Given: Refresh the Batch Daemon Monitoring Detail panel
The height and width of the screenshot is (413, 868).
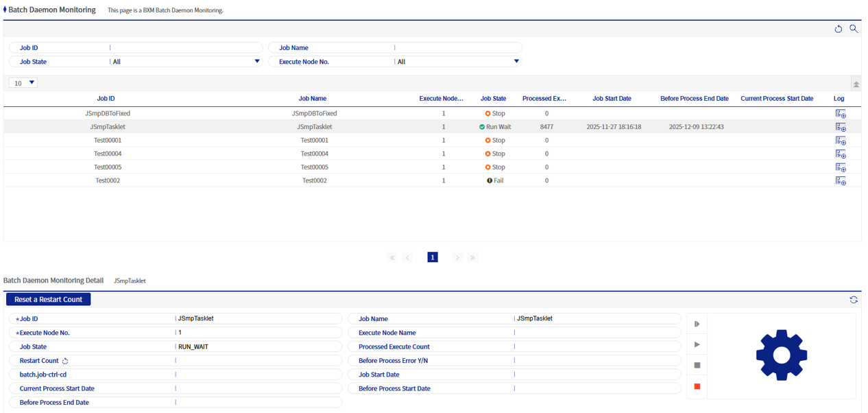Looking at the screenshot, I should 854,300.
